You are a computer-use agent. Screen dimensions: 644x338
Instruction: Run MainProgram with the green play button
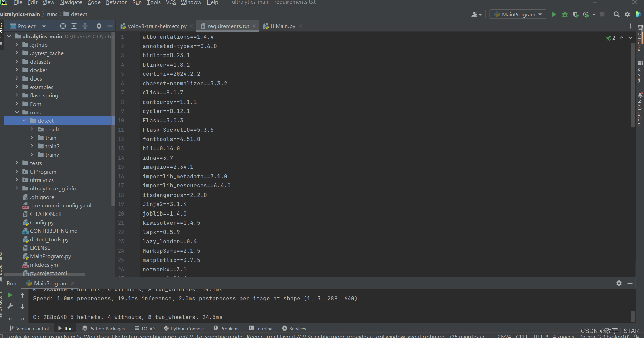[x=554, y=14]
